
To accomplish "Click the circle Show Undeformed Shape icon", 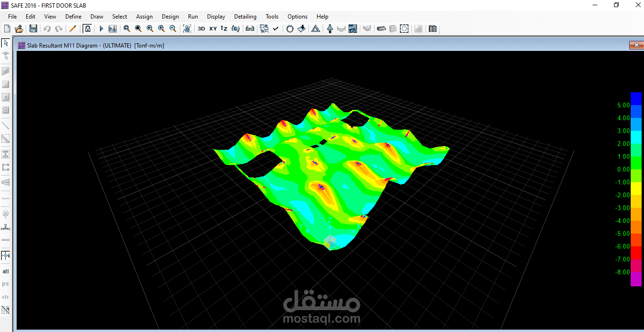I will pos(290,29).
